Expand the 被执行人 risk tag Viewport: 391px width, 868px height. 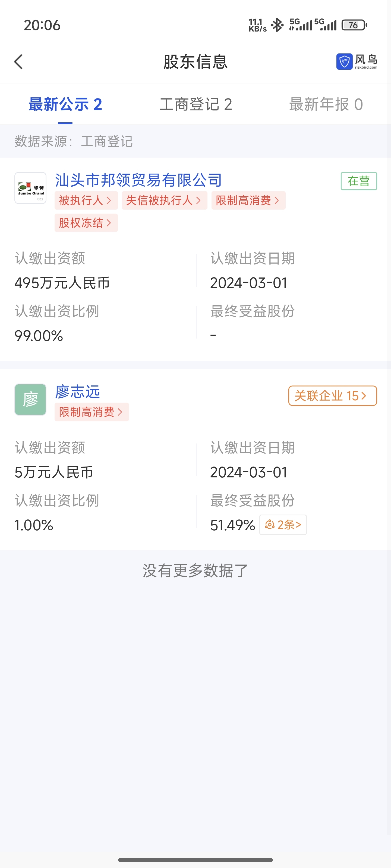click(86, 200)
